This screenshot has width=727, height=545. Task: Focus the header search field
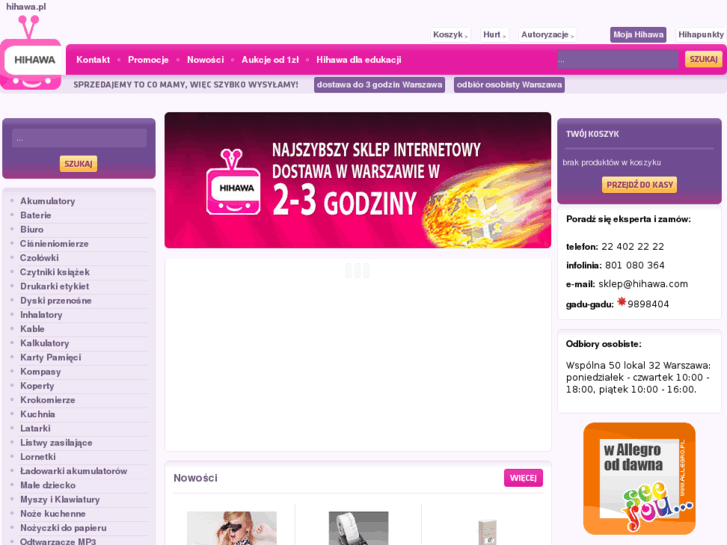point(617,59)
